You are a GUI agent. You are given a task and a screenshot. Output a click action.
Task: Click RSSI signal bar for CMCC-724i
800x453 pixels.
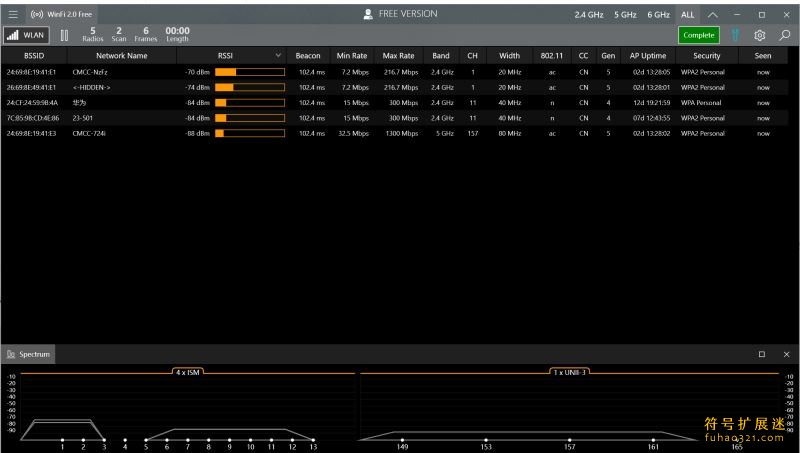pos(249,133)
